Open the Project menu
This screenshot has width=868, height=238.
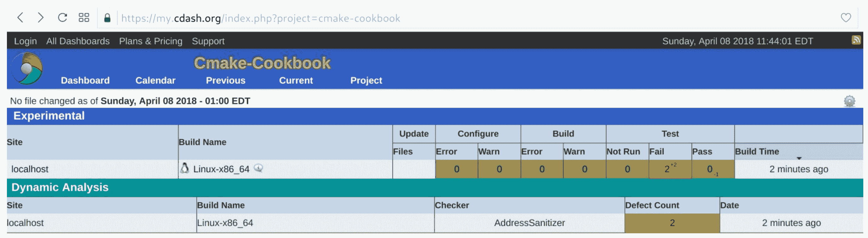[366, 80]
